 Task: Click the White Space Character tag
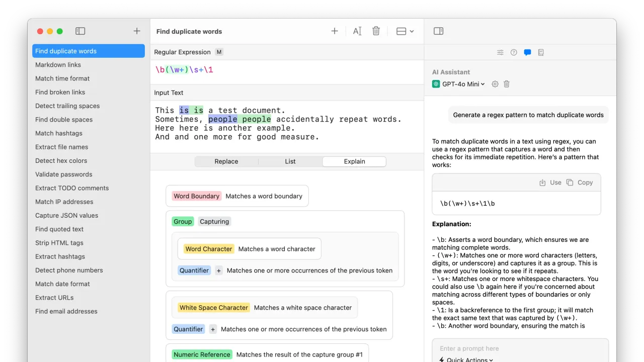[214, 308]
